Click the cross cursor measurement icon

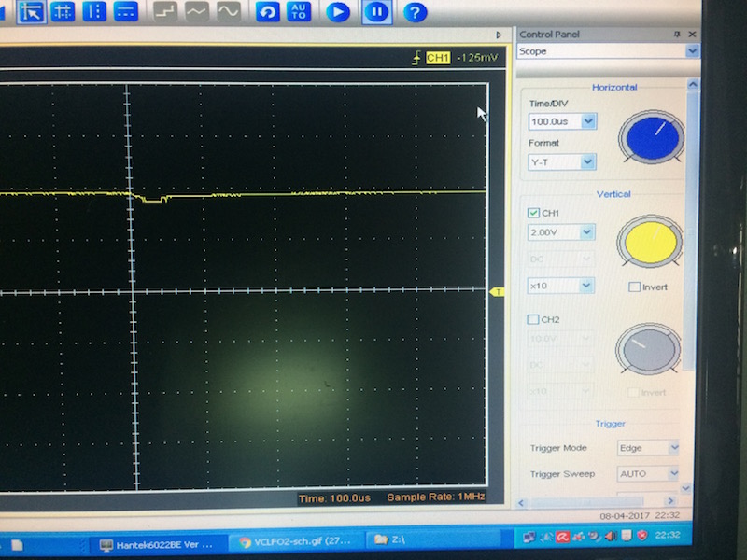click(63, 12)
